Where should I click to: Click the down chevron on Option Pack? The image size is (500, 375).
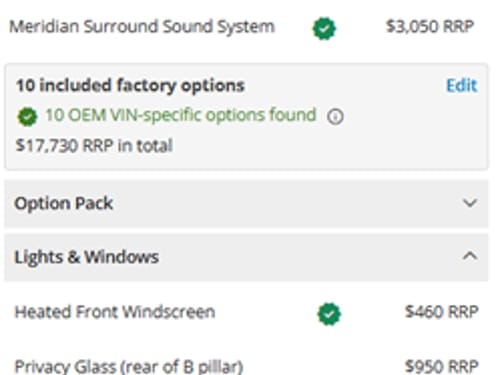(x=470, y=203)
